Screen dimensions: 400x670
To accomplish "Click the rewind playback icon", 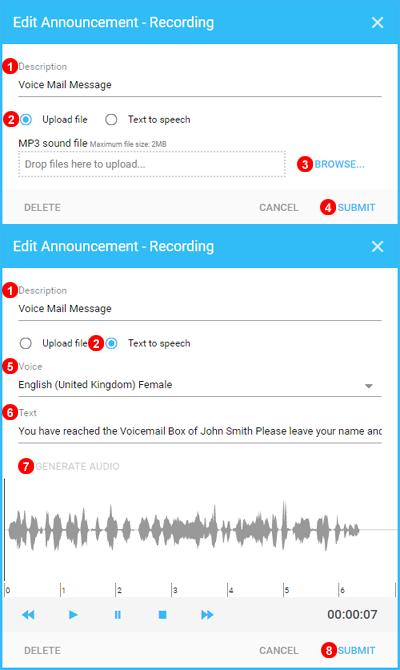I will tap(28, 614).
